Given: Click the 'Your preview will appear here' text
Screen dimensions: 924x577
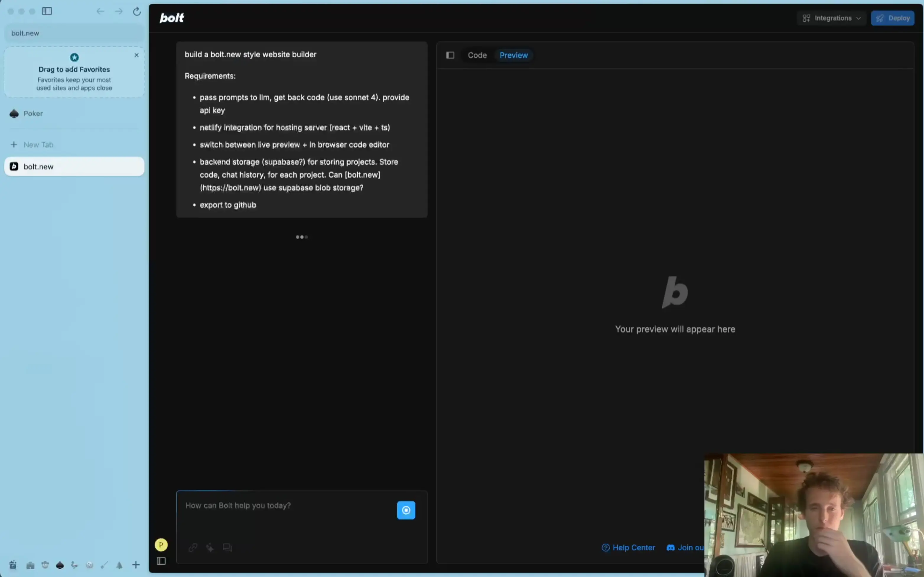Looking at the screenshot, I should click(675, 329).
